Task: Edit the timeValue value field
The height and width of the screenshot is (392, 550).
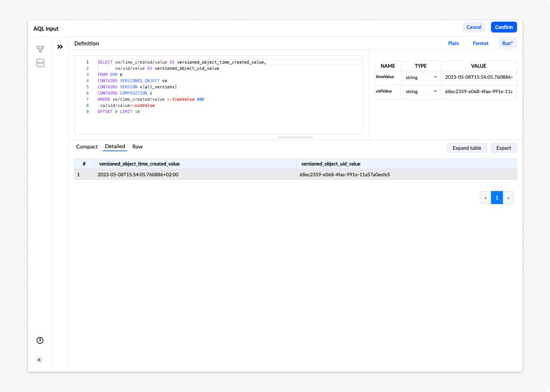Action: (478, 77)
